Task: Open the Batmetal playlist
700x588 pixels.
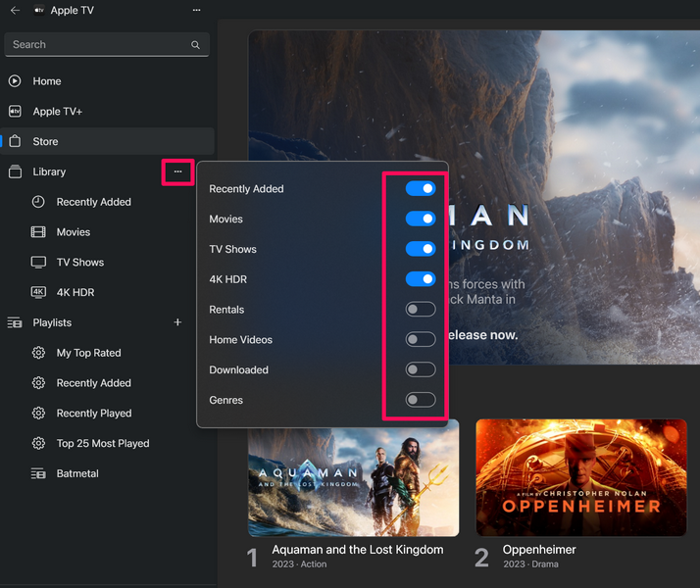Action: [77, 473]
